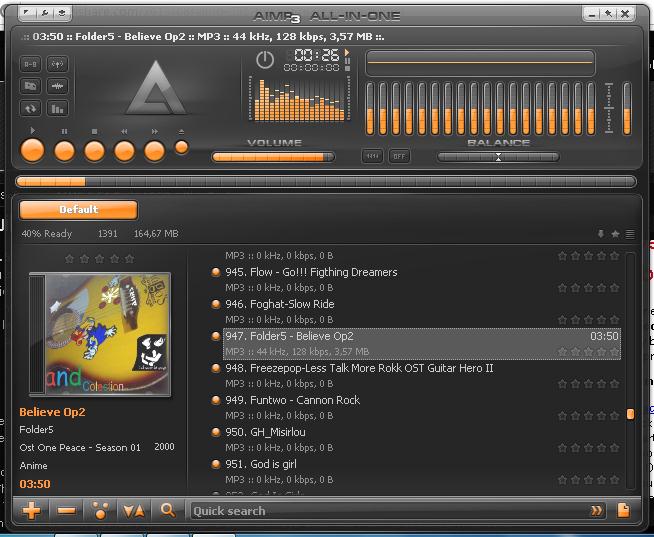Image resolution: width=654 pixels, height=537 pixels.
Task: Click the double-arrow search go button
Action: point(596,511)
